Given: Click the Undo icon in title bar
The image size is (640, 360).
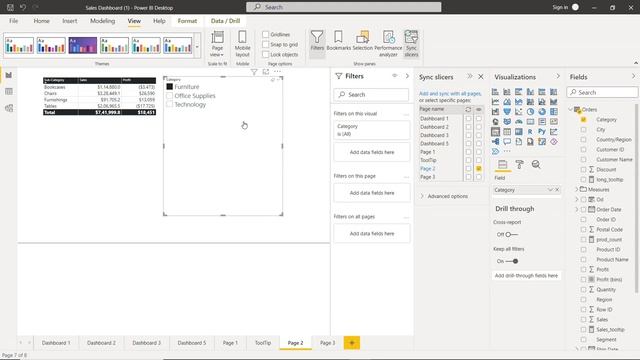Looking at the screenshot, I should point(23,7).
